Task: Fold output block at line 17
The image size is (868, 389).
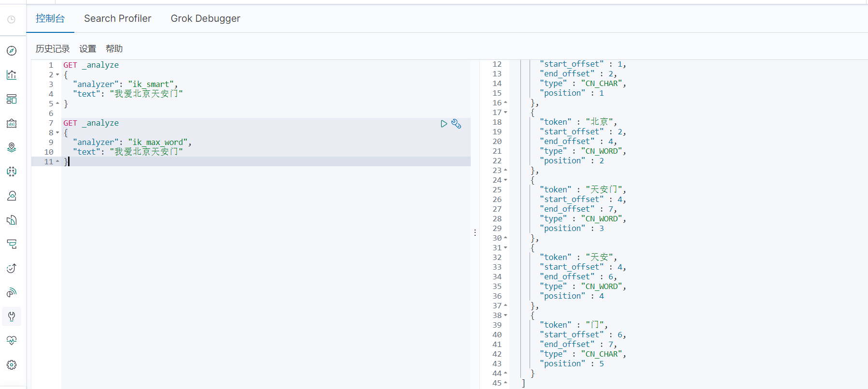Action: tap(505, 113)
